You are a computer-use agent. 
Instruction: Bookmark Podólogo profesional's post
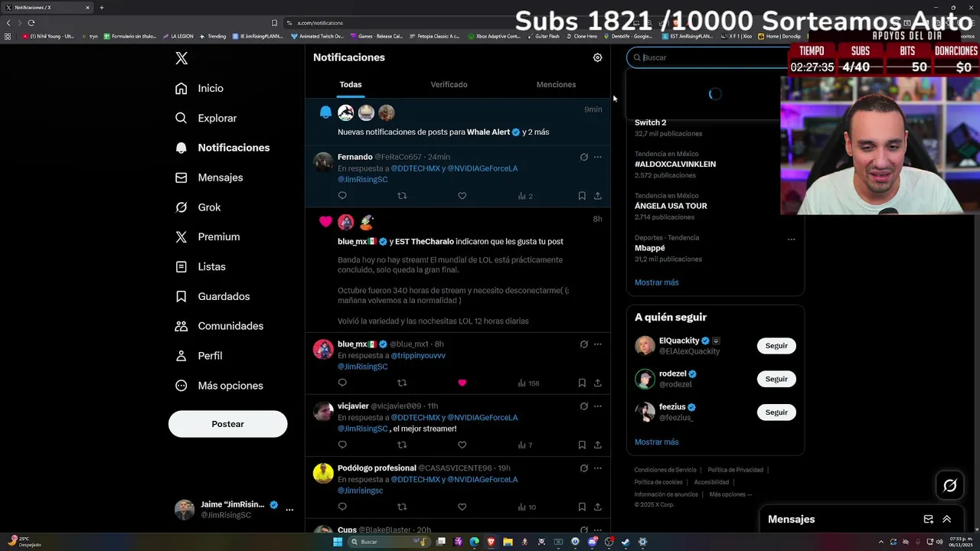point(582,507)
